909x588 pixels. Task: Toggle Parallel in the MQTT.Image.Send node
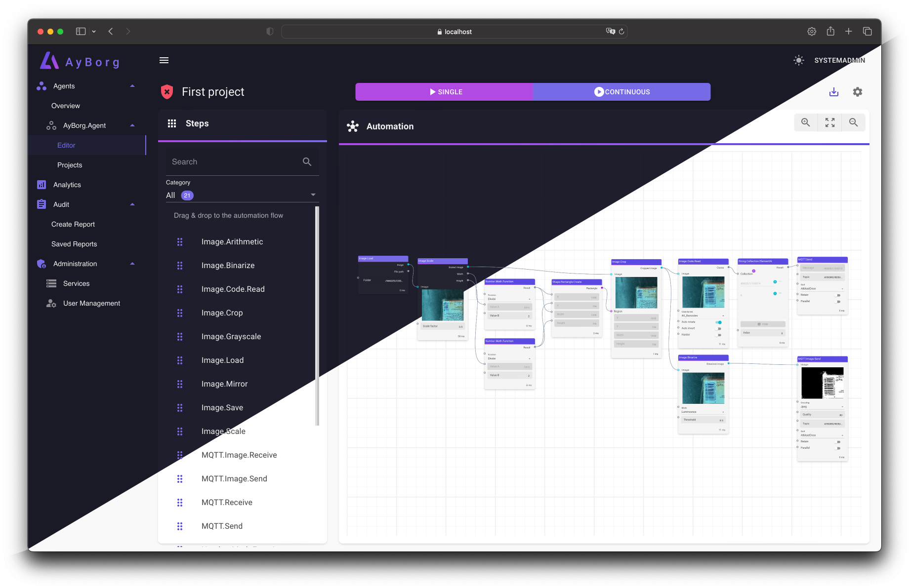point(838,448)
